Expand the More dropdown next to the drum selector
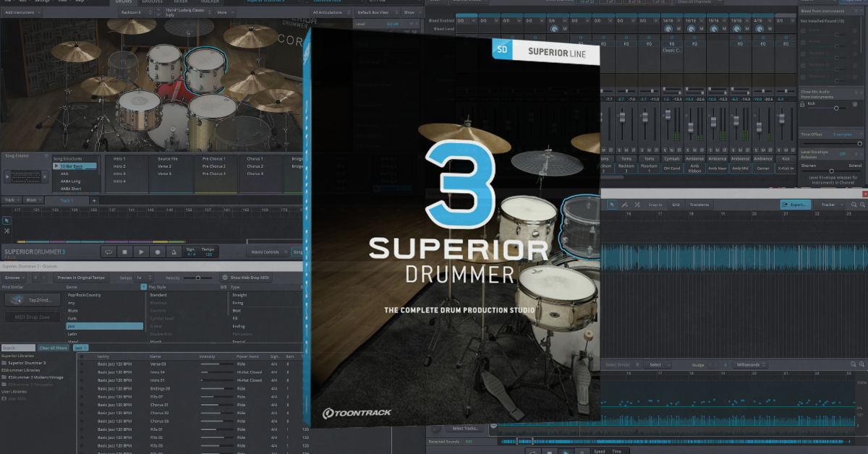 (x=226, y=12)
